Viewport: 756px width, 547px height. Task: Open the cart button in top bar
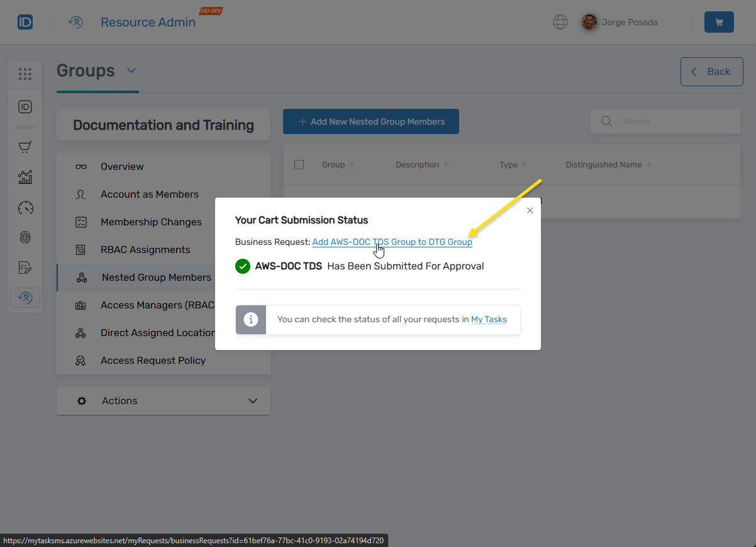[718, 21]
